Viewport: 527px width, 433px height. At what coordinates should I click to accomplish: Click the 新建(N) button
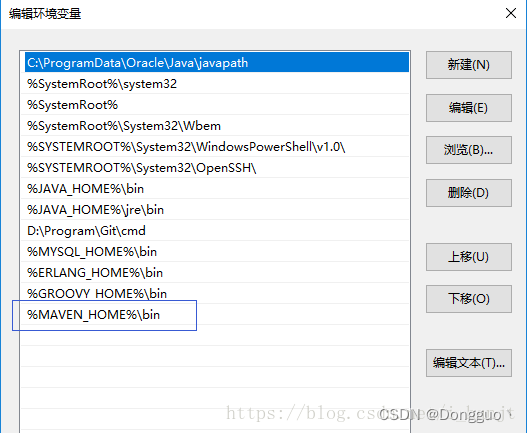click(469, 65)
